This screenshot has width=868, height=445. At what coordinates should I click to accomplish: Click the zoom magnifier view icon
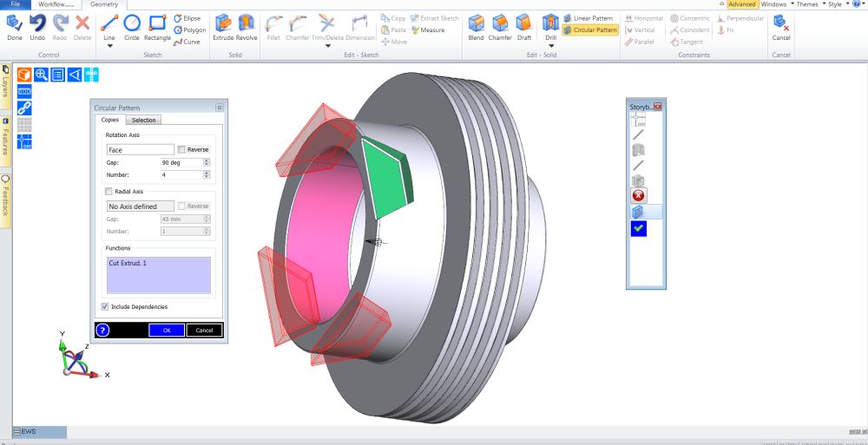pos(41,75)
